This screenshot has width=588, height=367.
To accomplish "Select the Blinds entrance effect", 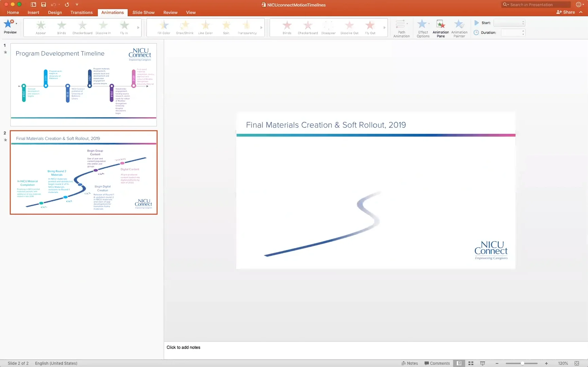I will tap(62, 27).
